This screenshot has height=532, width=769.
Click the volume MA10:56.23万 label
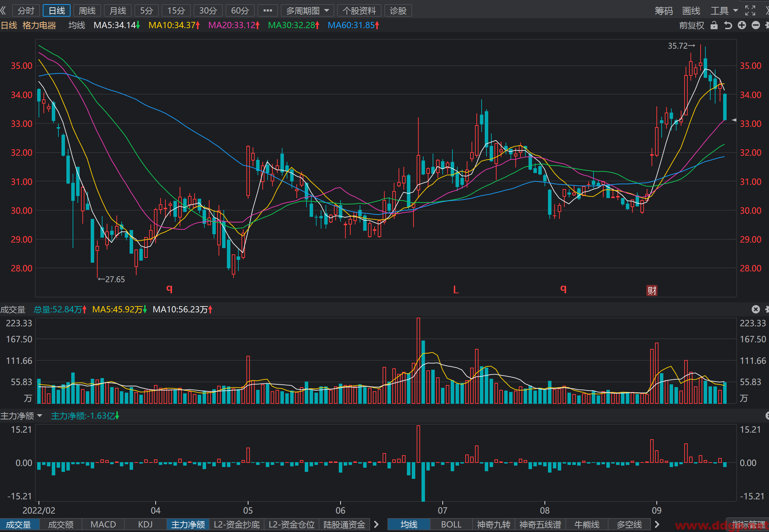coord(182,309)
